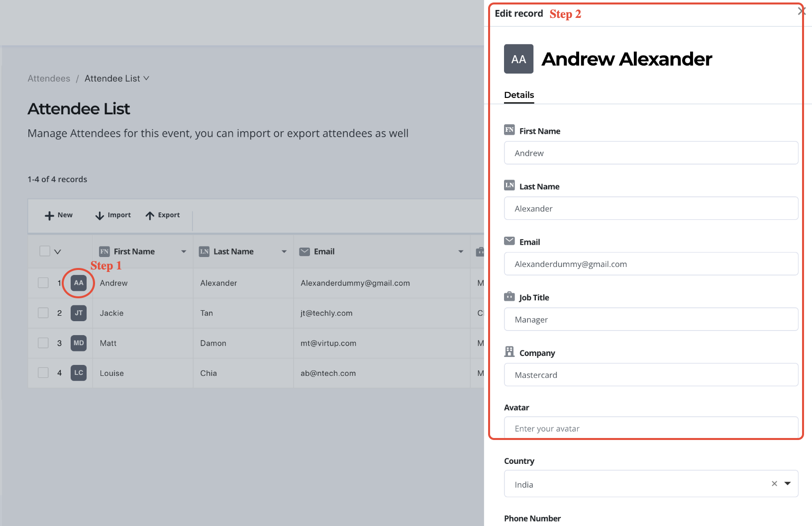Check the checkbox beside Matt Damon's row
This screenshot has height=526, width=812.
click(x=43, y=343)
